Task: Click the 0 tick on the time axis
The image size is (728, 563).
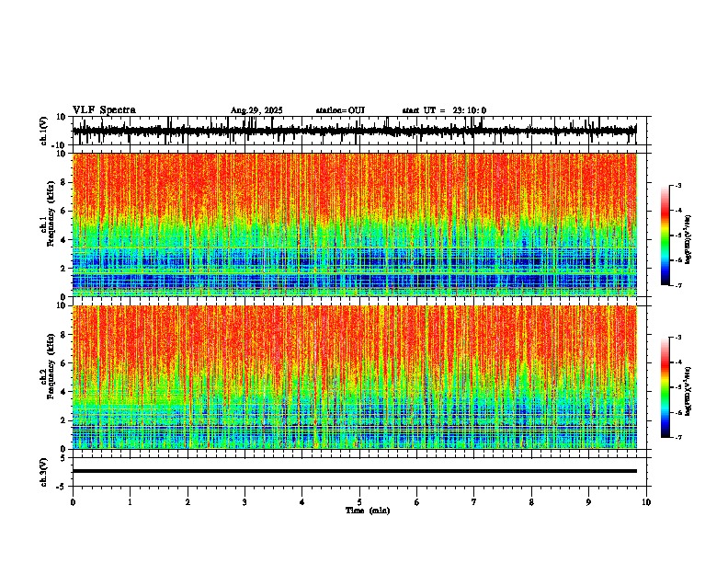Action: 73,502
